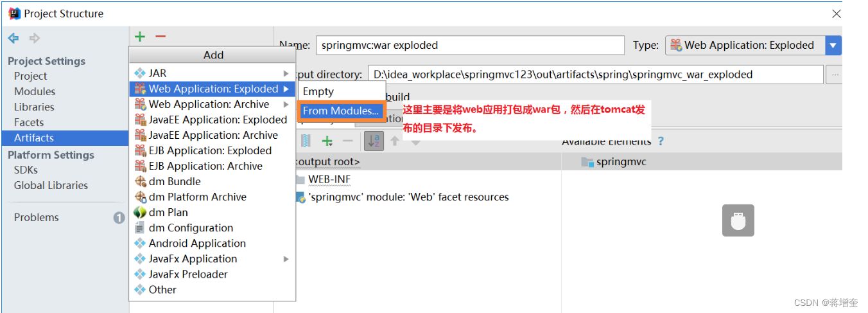Click the JavaEE Application: Exploded icon
The height and width of the screenshot is (313, 868).
coord(140,120)
